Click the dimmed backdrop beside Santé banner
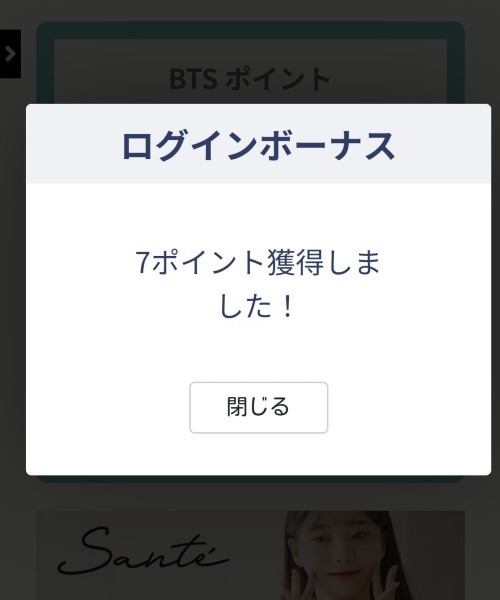The height and width of the screenshot is (600, 500). [x=483, y=555]
